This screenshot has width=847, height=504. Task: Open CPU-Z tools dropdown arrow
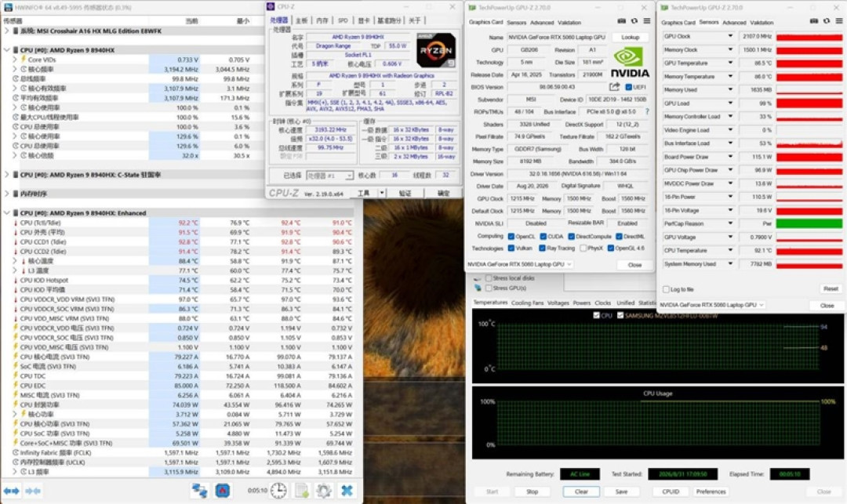point(382,193)
